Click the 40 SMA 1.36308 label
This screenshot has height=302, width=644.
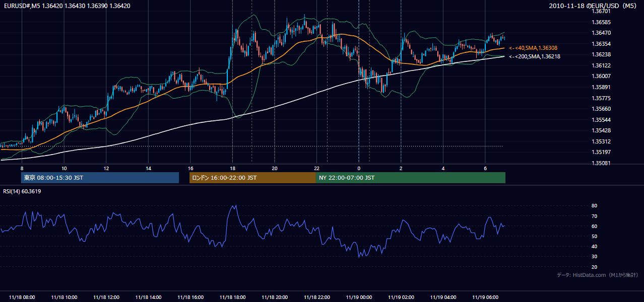tap(533, 48)
